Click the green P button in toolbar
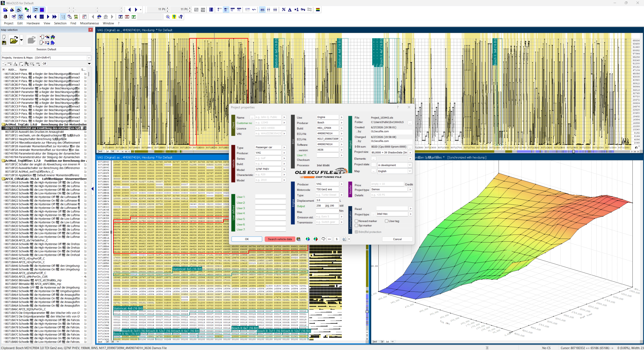Viewport: 644px width, 350px height. (134, 17)
